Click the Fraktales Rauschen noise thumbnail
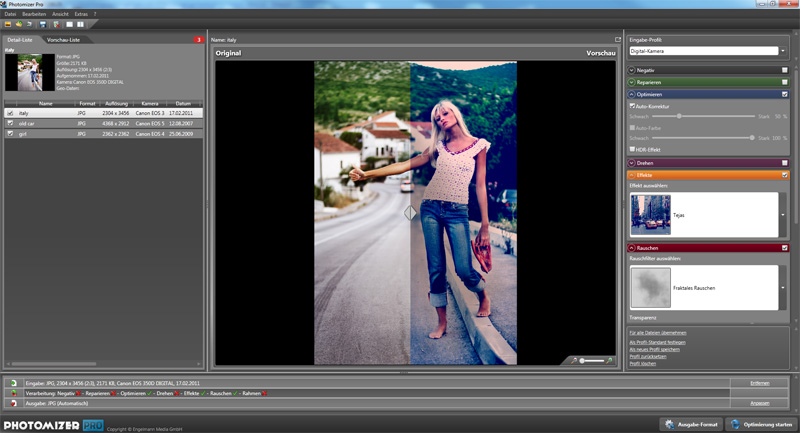800x433 pixels. click(651, 288)
